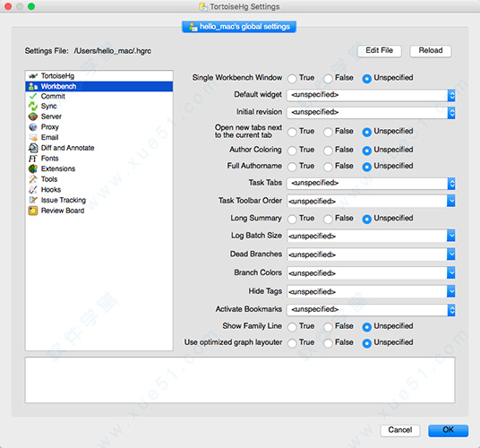The image size is (480, 448).
Task: Set Single Workbench Window to False
Action: coord(328,78)
